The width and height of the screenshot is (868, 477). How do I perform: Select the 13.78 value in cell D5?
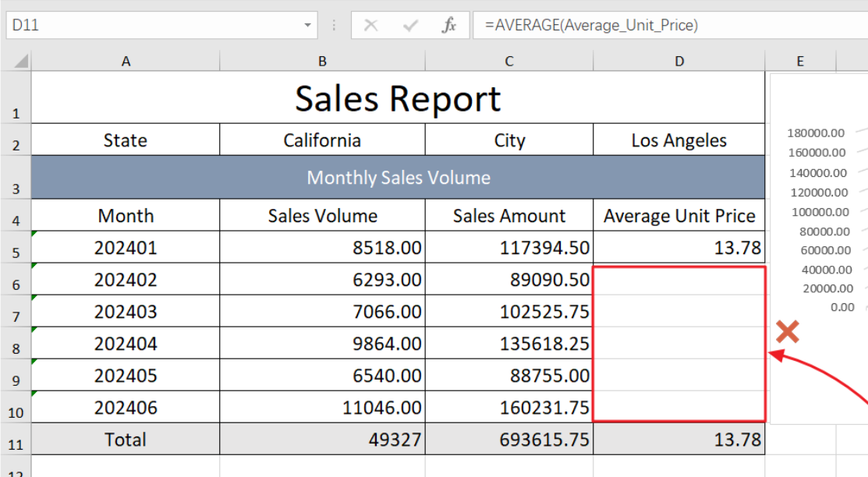(678, 247)
